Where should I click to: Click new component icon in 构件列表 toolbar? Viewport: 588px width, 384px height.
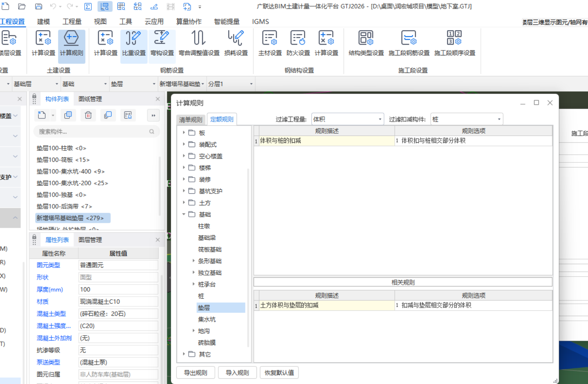point(42,115)
